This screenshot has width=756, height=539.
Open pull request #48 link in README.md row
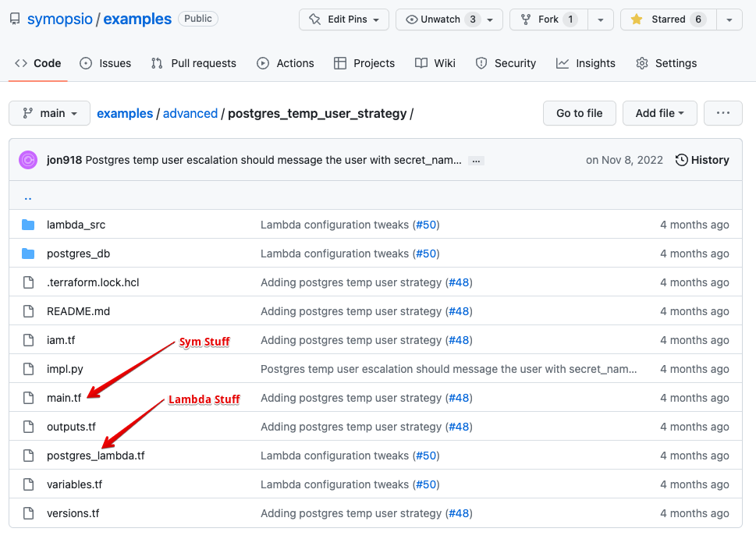pyautogui.click(x=459, y=311)
